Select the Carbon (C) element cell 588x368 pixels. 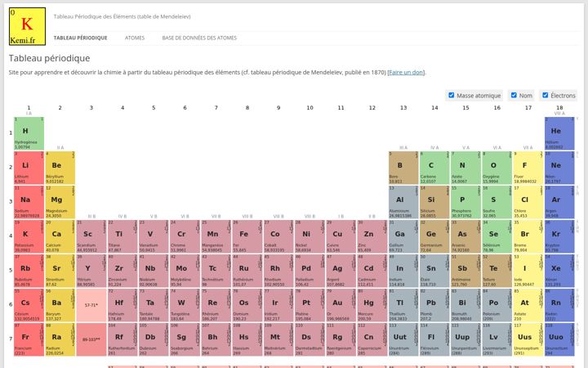pos(434,168)
